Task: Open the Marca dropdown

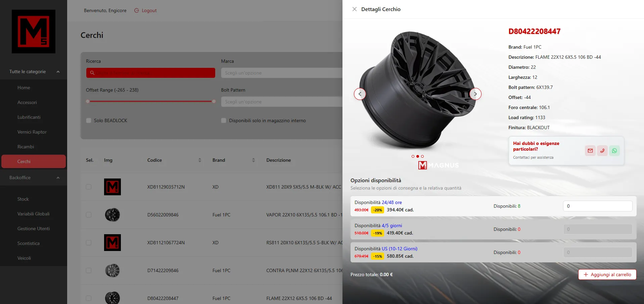Action: coord(281,73)
